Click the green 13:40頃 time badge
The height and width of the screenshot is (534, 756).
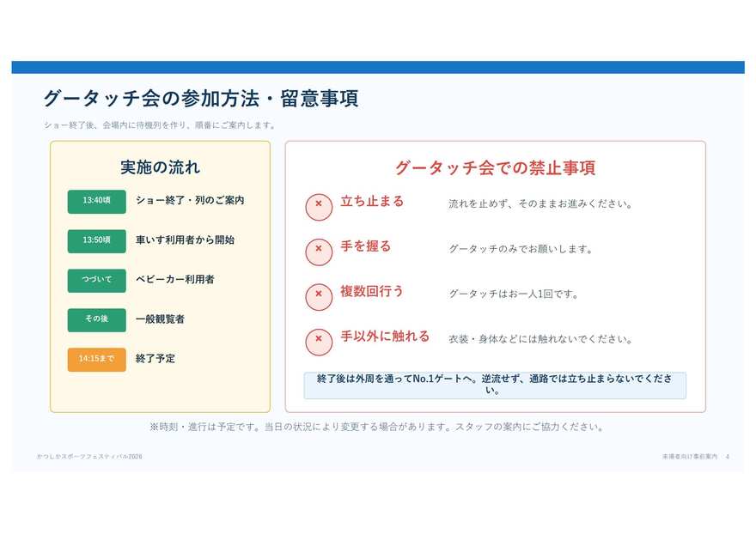96,202
